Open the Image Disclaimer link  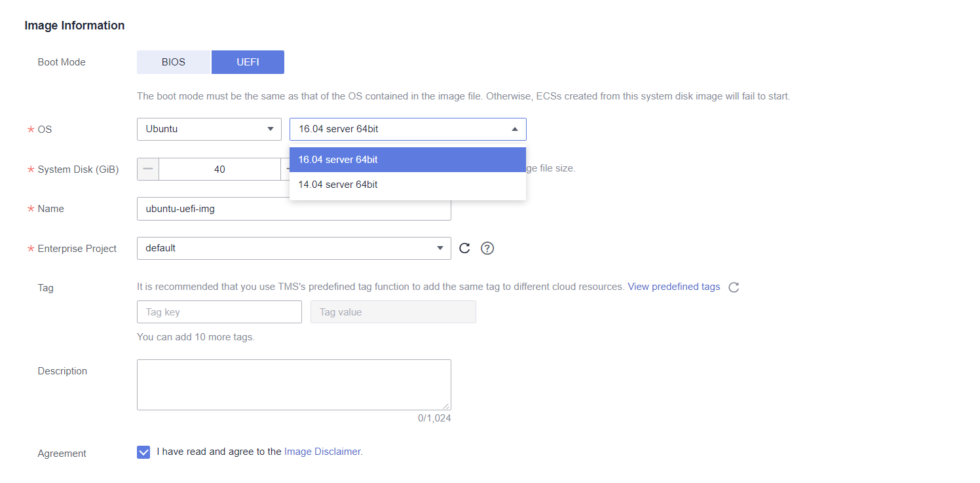(x=322, y=452)
